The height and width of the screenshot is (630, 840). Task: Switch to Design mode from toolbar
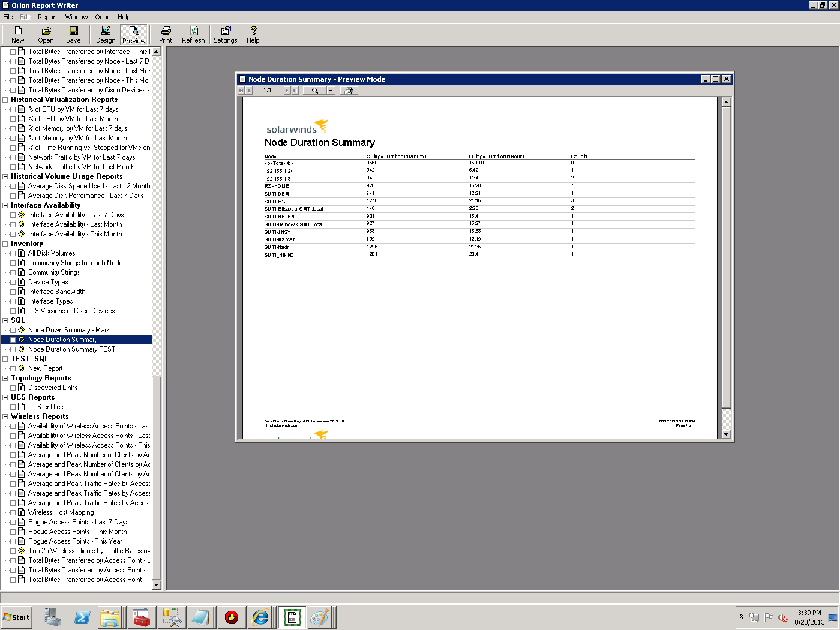106,35
